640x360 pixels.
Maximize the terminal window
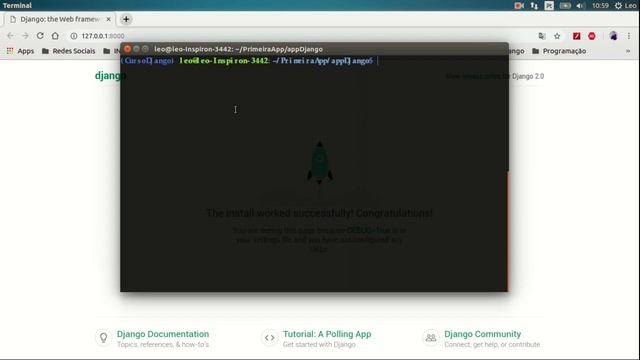pos(145,49)
